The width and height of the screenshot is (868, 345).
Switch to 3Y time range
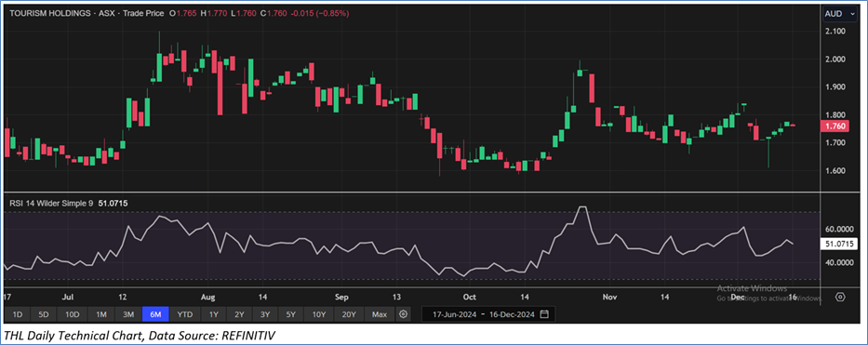265,314
